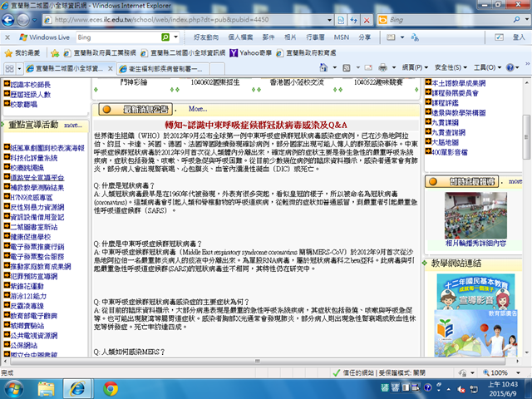Expand the address bar URL dropdown
Viewport: 532px width, 399px height.
click(329, 20)
